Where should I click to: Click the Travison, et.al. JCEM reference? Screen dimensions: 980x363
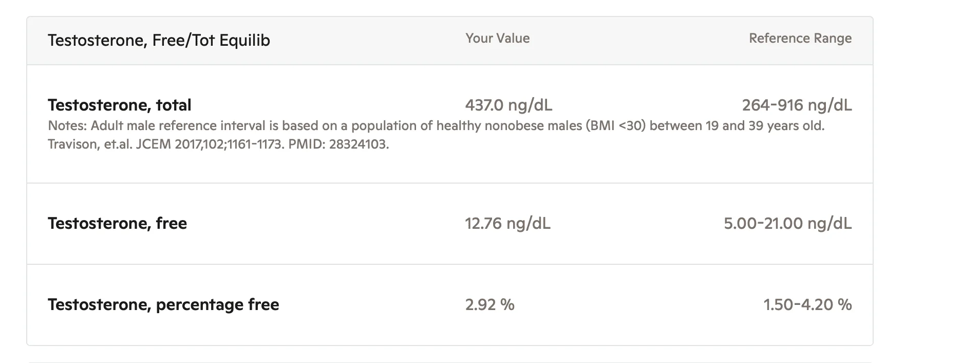(110, 144)
